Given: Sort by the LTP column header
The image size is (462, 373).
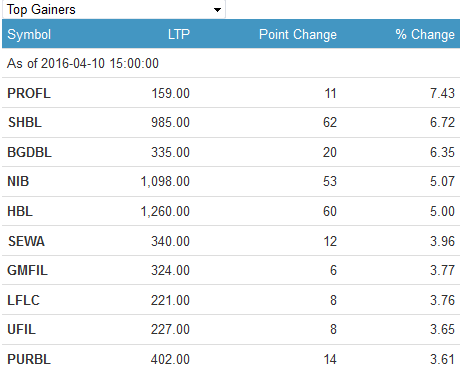Looking at the screenshot, I should pos(179,34).
